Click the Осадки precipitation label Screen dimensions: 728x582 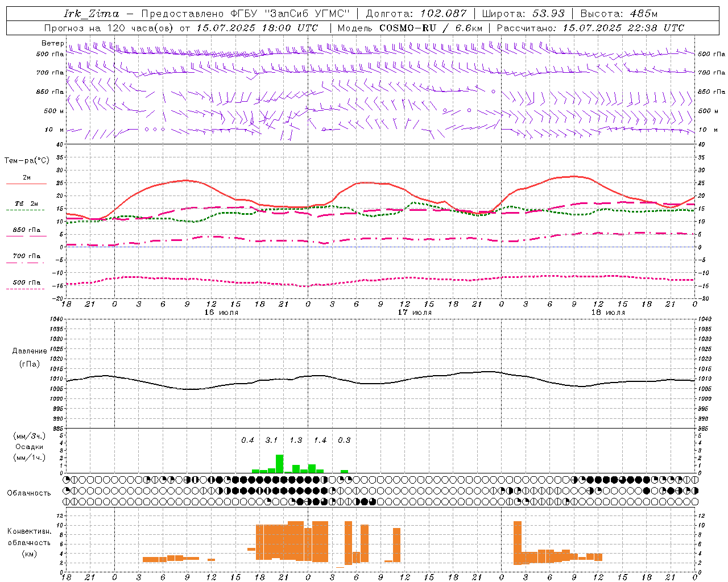tap(30, 447)
